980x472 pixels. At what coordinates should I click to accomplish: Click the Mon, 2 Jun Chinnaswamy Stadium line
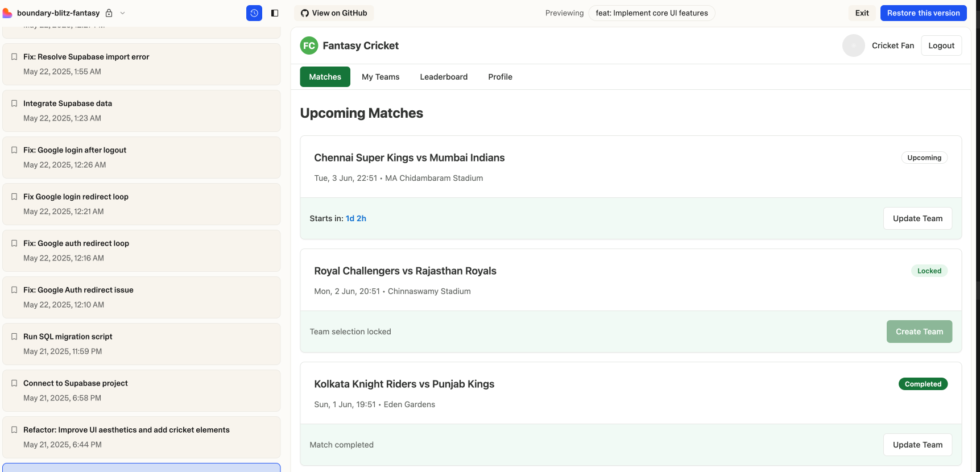click(392, 291)
